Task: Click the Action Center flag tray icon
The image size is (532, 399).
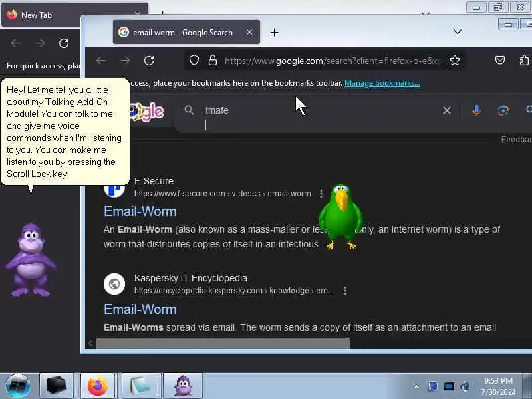Action: pyautogui.click(x=432, y=386)
